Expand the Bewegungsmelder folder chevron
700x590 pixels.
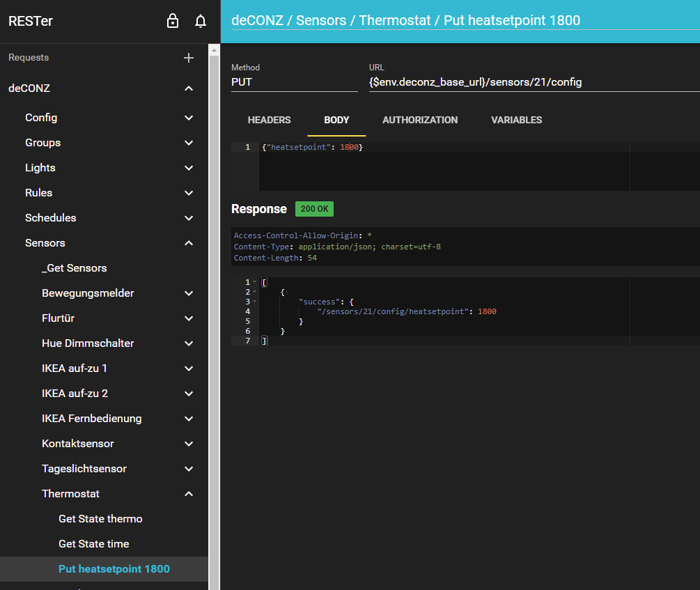coord(189,293)
